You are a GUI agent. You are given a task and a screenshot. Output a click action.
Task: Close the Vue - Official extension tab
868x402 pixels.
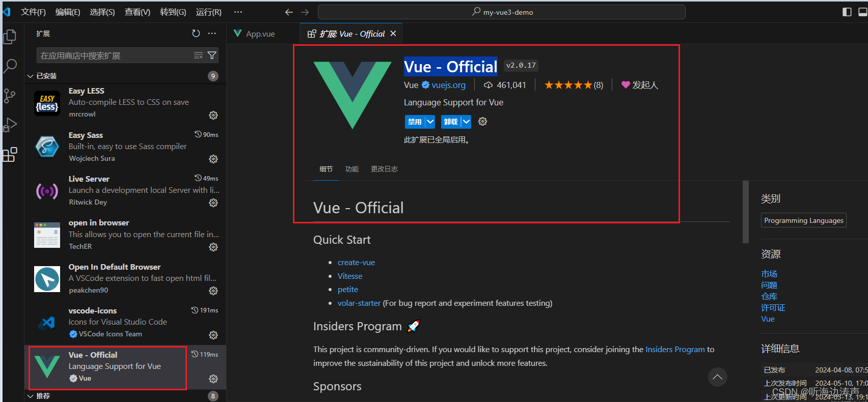393,34
